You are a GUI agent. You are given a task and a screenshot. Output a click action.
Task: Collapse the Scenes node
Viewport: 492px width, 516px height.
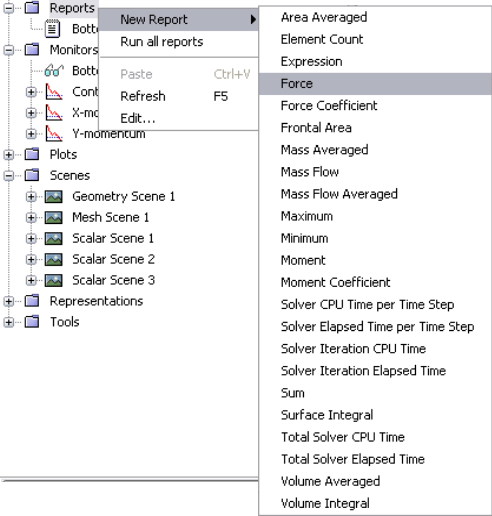[8, 176]
